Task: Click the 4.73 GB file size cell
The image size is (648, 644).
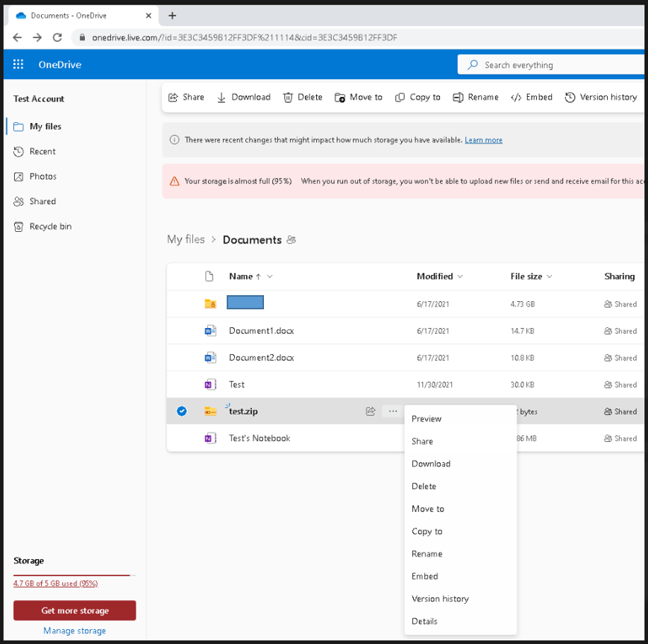Action: (523, 304)
